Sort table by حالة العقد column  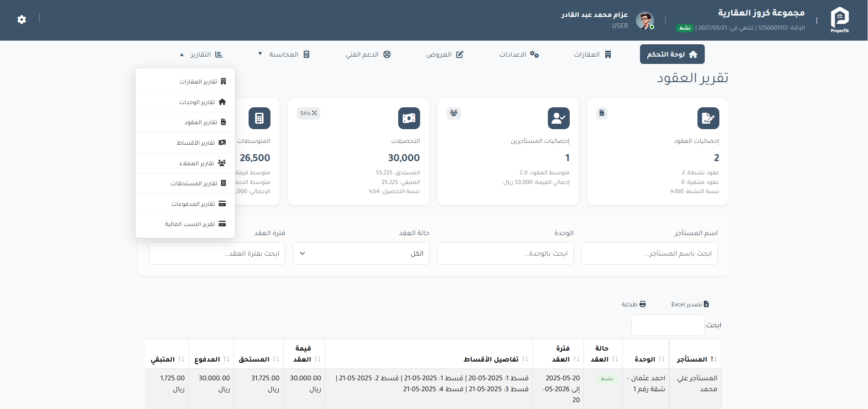(603, 354)
